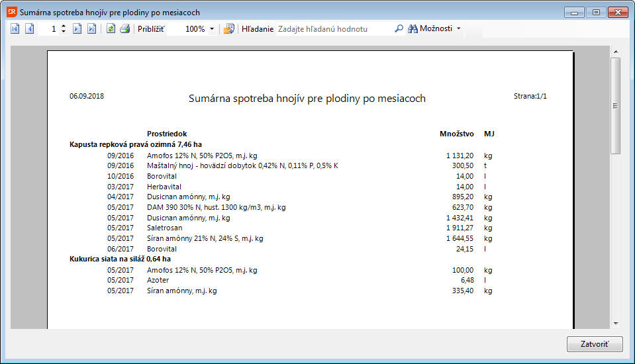635x364 pixels.
Task: Maximize the report window
Action: (x=596, y=13)
